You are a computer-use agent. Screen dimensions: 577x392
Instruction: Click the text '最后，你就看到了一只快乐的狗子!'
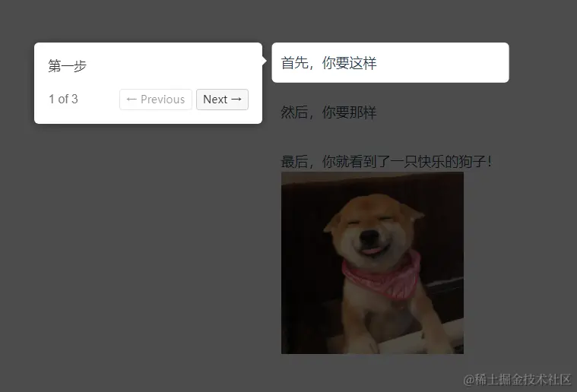coord(386,161)
